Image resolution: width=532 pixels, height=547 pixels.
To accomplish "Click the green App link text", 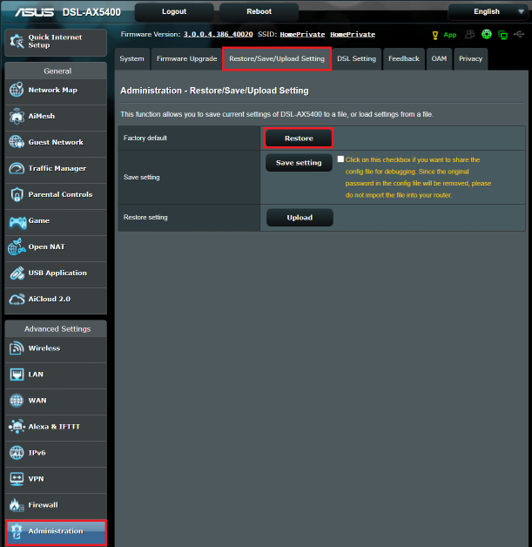I will tap(450, 35).
